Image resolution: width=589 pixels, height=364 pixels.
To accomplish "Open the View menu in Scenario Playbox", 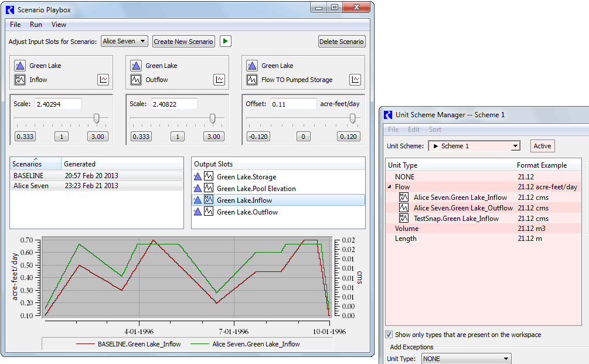I will coord(59,25).
